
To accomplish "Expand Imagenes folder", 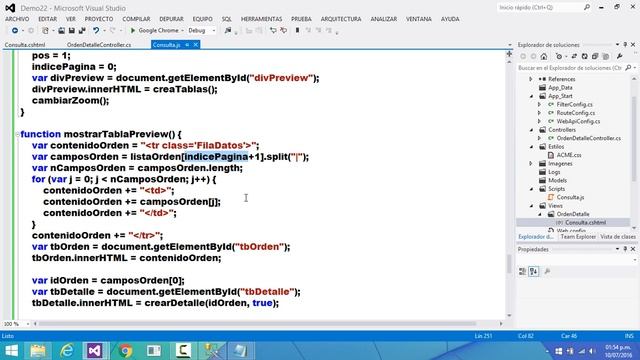I will point(531,164).
